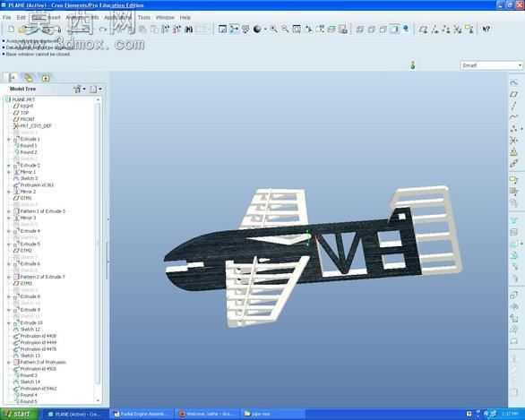
Task: Open the Model Tree Settings dropdown
Action: 96,89
